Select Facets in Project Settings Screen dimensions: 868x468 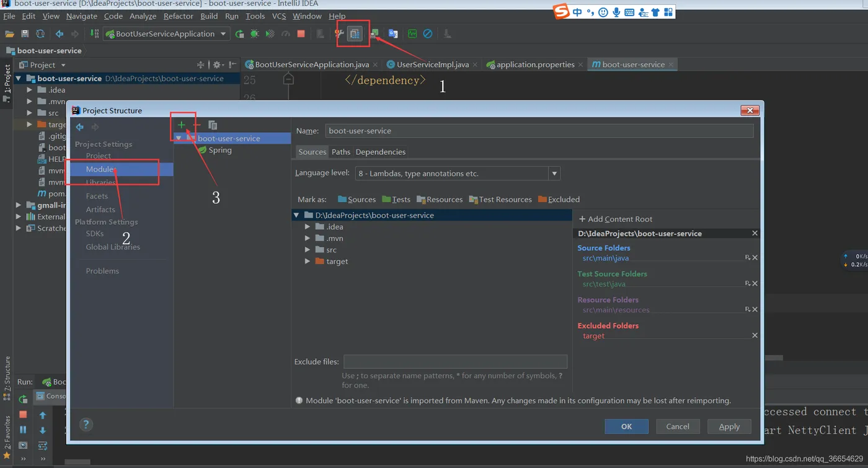[97, 196]
